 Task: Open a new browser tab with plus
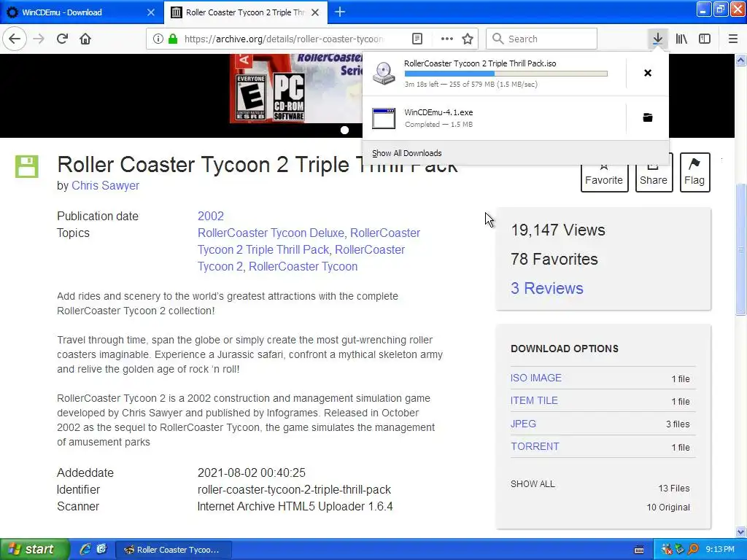point(340,12)
